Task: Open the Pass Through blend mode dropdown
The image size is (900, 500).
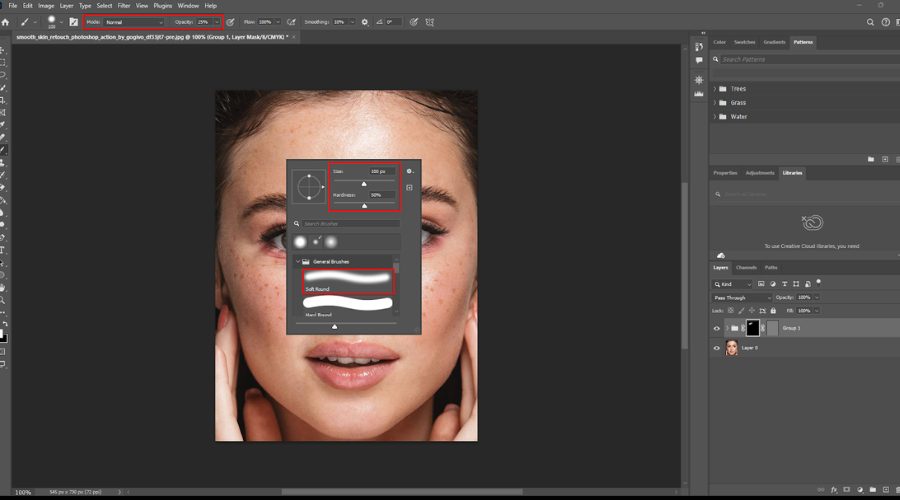Action: click(x=742, y=297)
